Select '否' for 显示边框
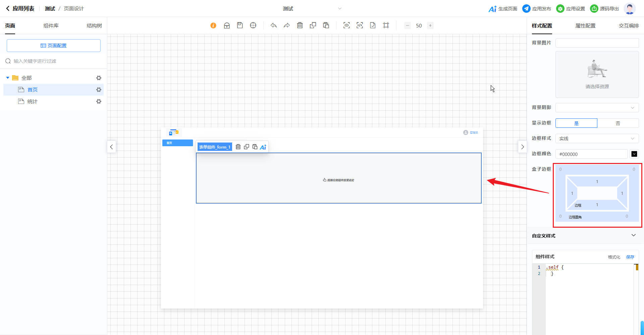The height and width of the screenshot is (335, 644). point(618,123)
